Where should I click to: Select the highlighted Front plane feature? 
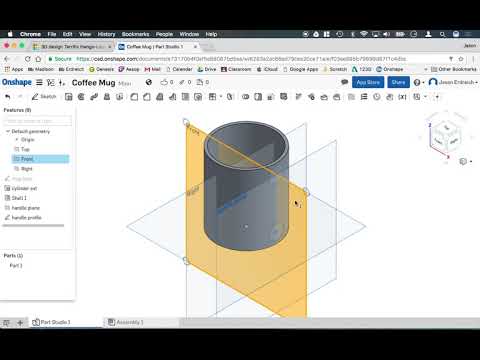point(40,159)
